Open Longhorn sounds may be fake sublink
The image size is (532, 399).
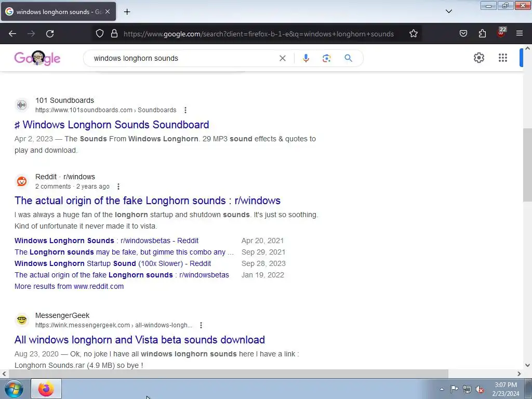tap(124, 252)
